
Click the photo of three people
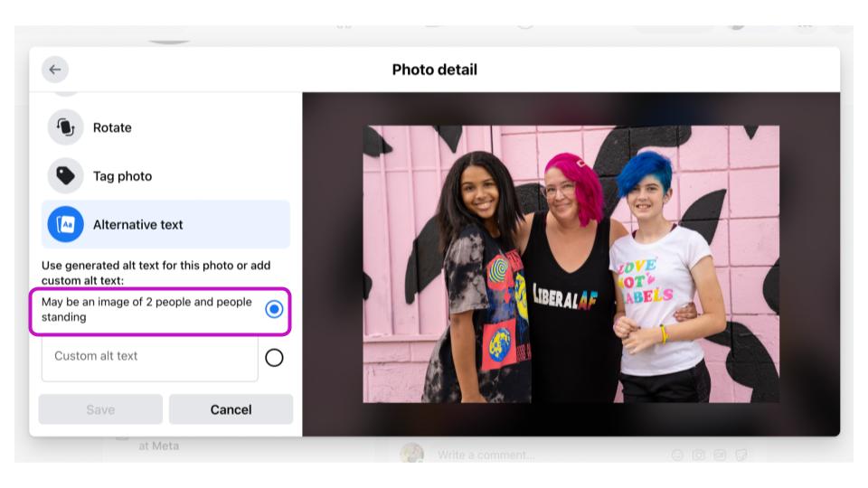[571, 264]
